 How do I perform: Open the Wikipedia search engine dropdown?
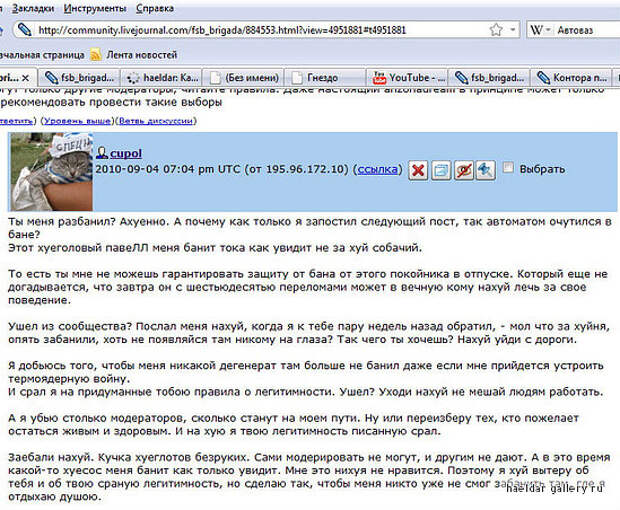(540, 30)
